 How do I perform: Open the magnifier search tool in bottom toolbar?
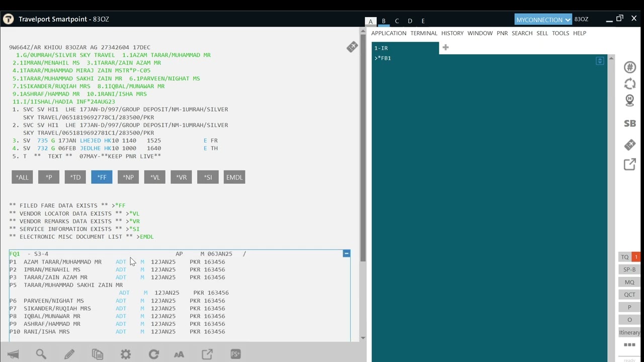[x=41, y=354]
